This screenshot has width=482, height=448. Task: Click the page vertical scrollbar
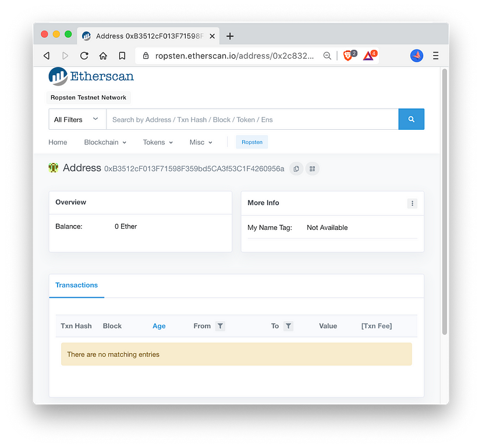(445, 201)
